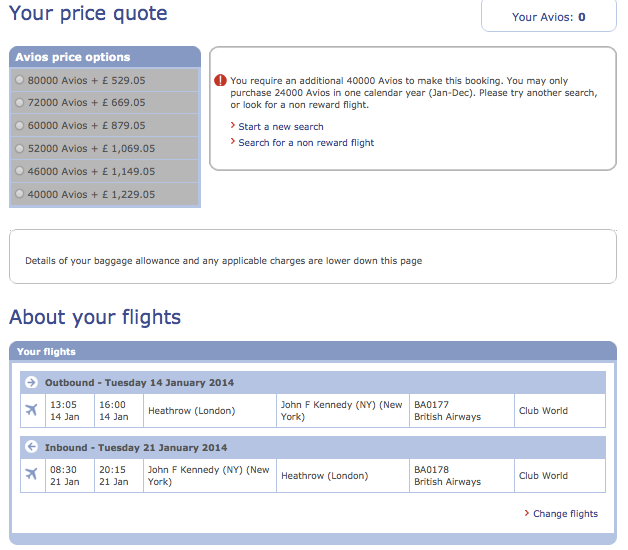Click the Your Avios balance box
Image resolution: width=628 pixels, height=550 pixels.
(548, 17)
